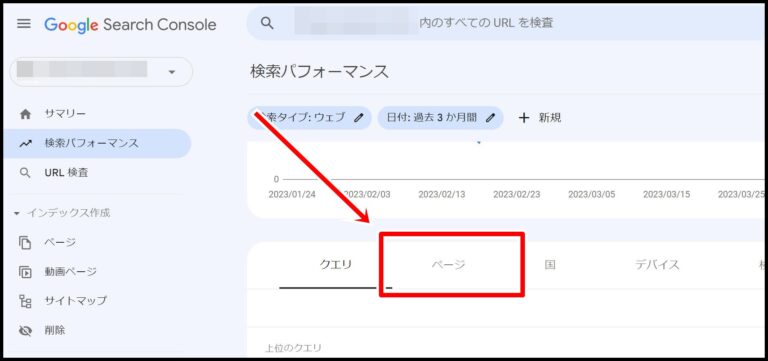Click the home icon beside サマリー
The image size is (768, 361).
tap(25, 114)
